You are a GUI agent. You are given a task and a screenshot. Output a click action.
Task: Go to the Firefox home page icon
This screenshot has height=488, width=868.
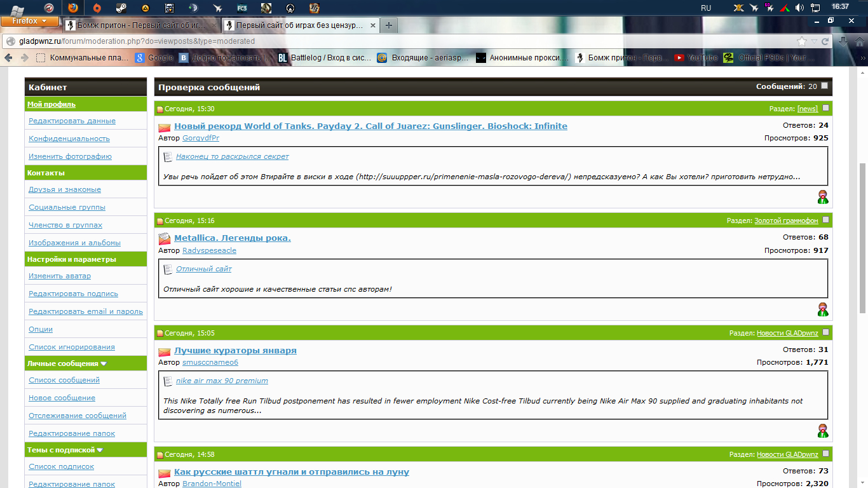click(860, 41)
